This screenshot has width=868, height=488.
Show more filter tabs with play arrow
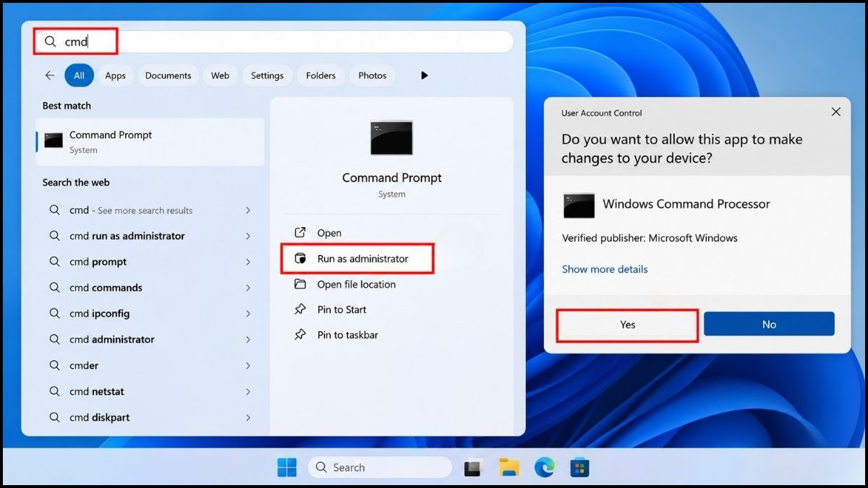[425, 75]
